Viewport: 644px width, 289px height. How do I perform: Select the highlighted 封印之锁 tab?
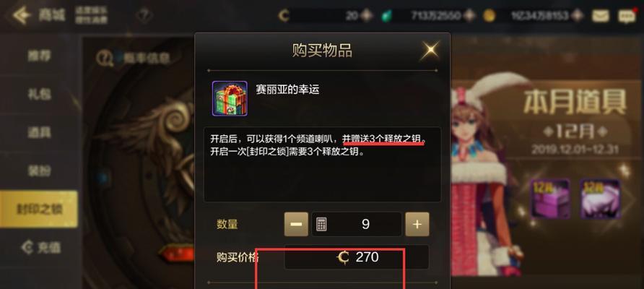coord(39,209)
